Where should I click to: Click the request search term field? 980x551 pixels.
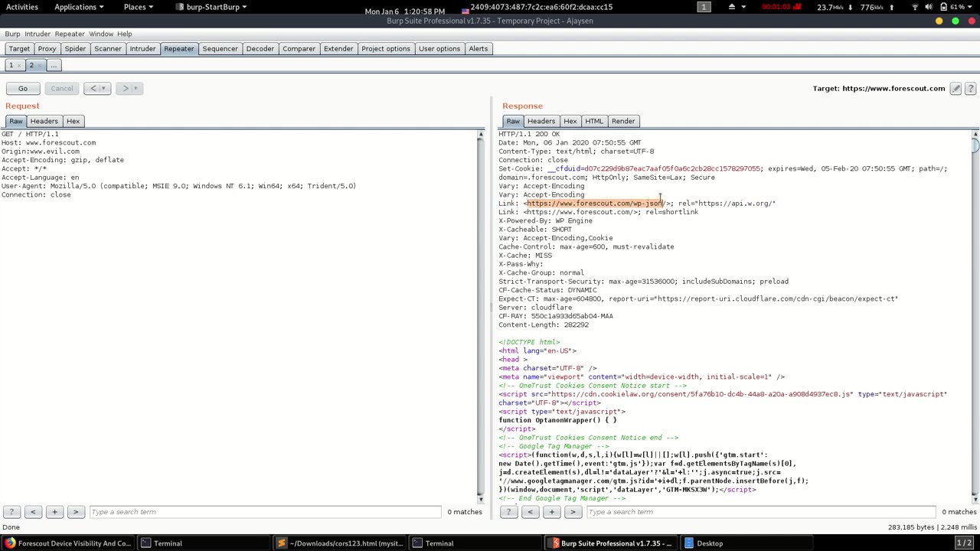[265, 512]
